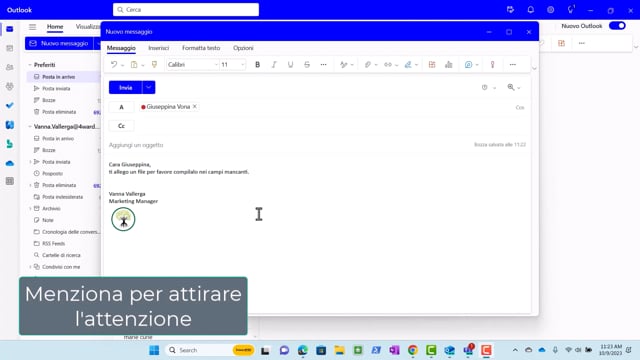The height and width of the screenshot is (360, 640).
Task: Open the text styles icon
Action: pyautogui.click(x=344, y=64)
